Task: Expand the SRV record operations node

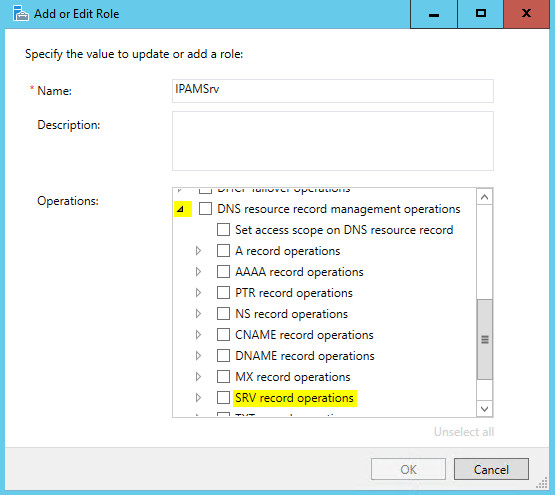Action: pos(198,398)
